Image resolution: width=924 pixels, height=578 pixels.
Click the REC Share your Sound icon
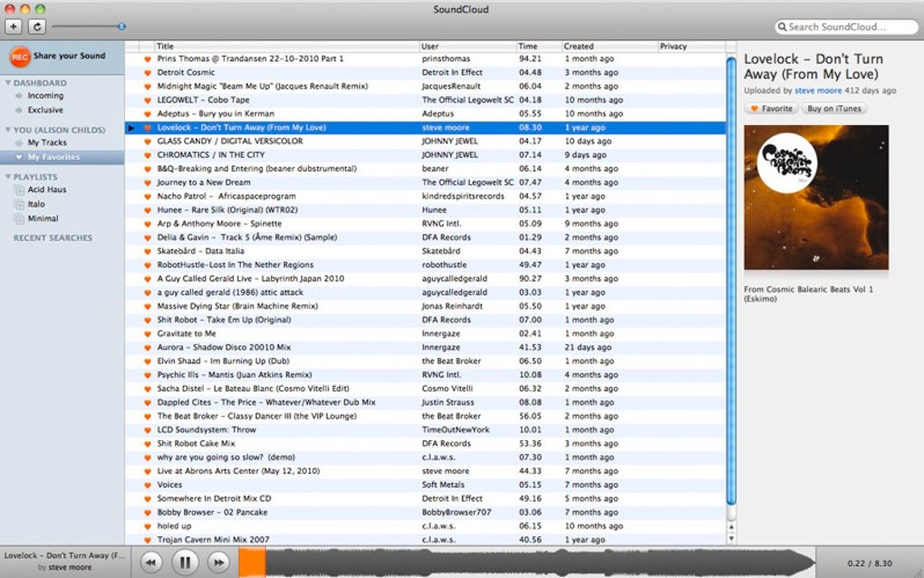point(20,56)
